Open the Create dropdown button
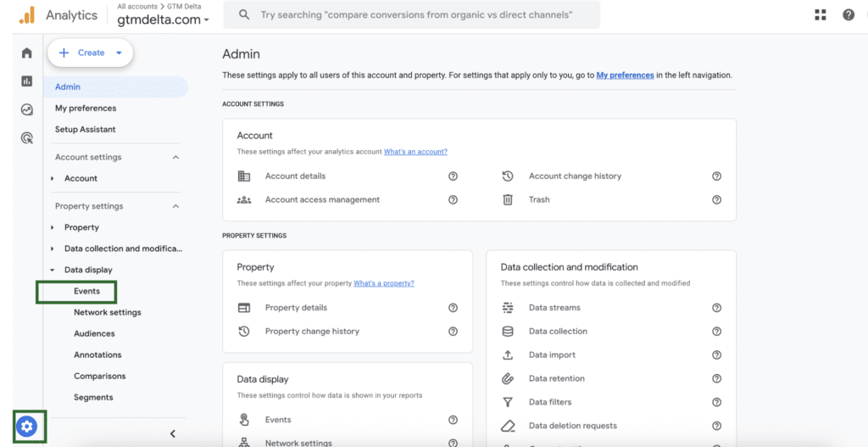This screenshot has width=868, height=447. pos(90,53)
